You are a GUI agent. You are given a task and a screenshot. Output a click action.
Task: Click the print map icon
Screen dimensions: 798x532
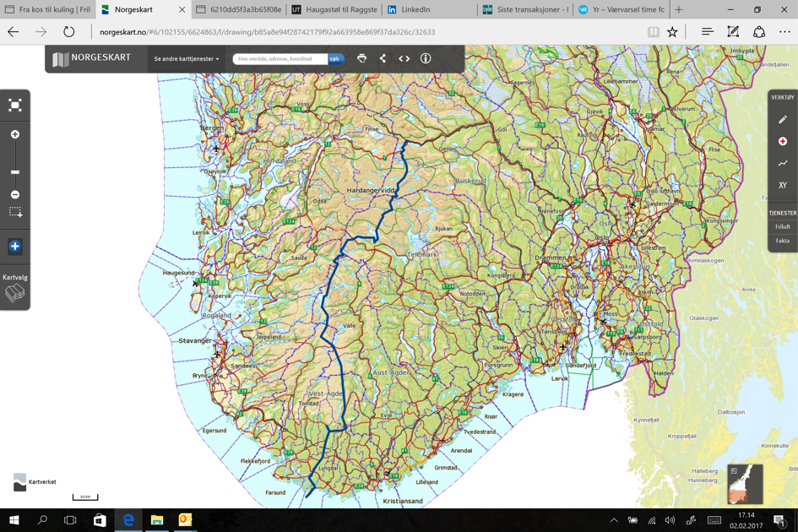361,58
